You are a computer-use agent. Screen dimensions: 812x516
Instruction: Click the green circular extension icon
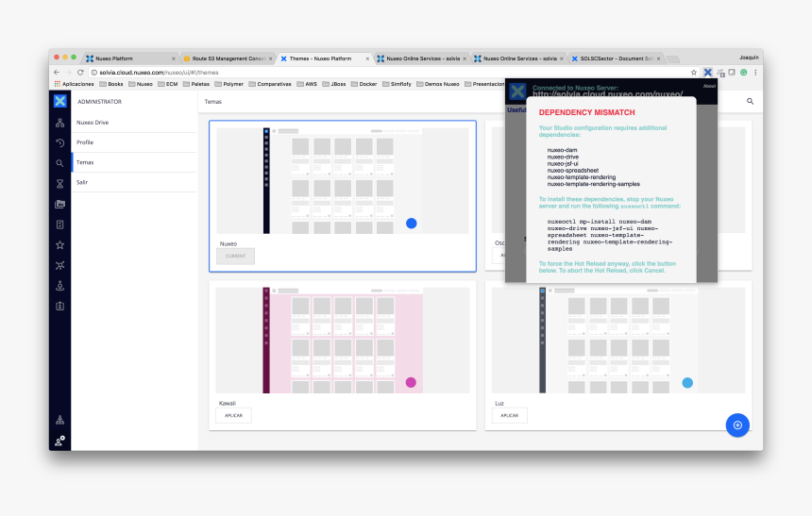pos(744,73)
